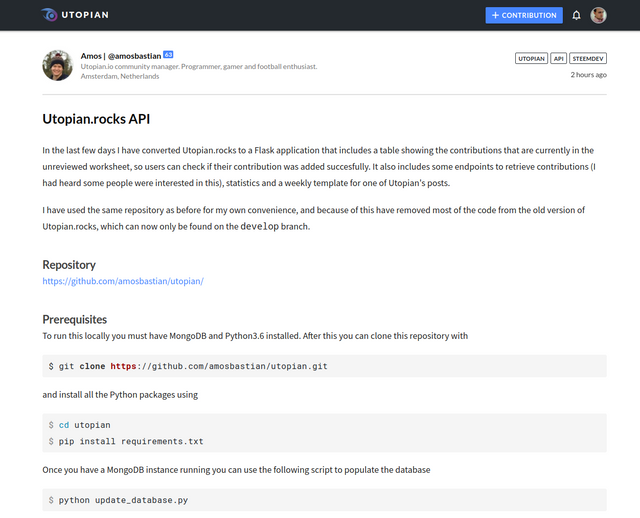Select the STEEMDEV tag
This screenshot has width=640, height=518.
pyautogui.click(x=588, y=59)
